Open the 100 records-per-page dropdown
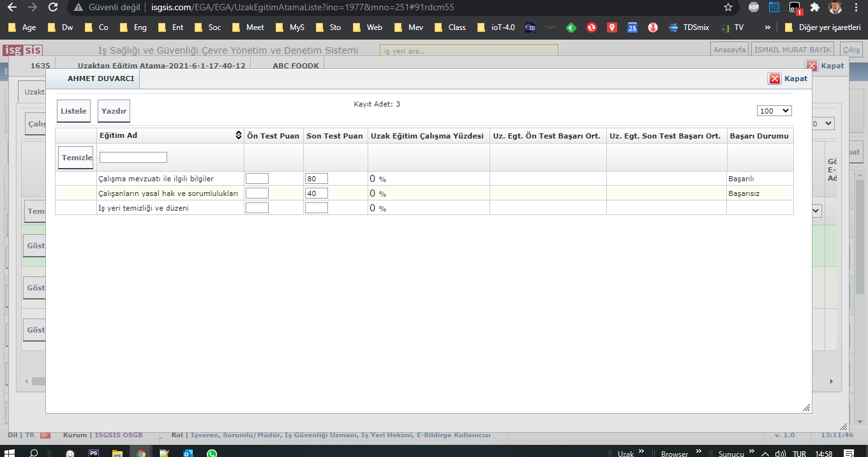This screenshot has width=868, height=457. (774, 111)
